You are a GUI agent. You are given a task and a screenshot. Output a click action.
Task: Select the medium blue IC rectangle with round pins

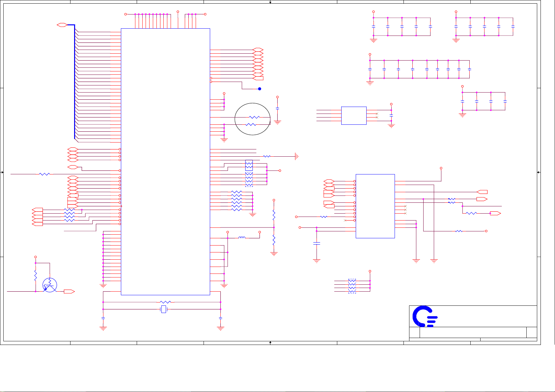pyautogui.click(x=375, y=206)
